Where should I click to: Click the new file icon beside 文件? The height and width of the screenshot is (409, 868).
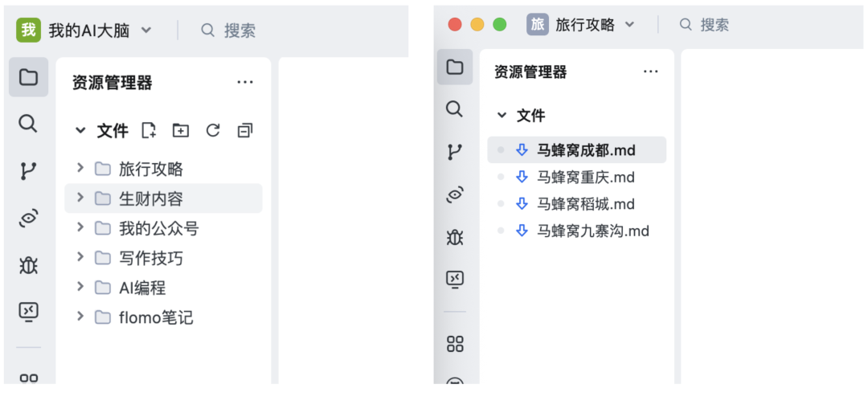tap(149, 130)
